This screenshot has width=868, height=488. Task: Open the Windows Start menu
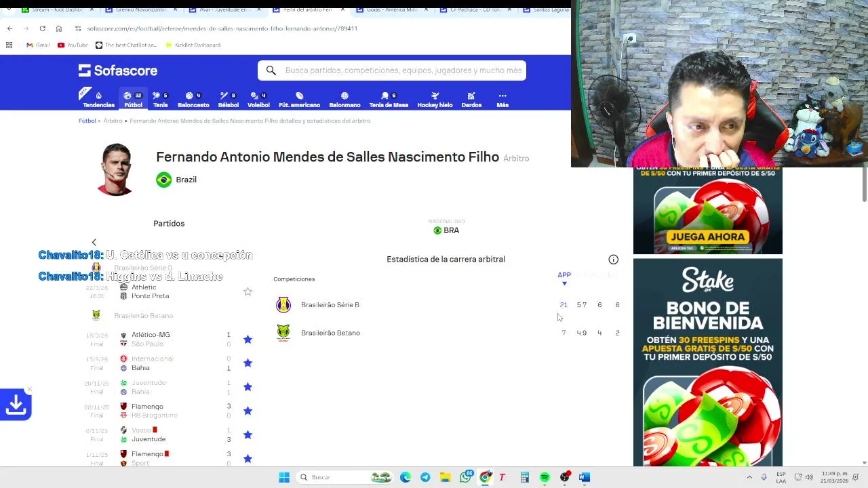click(x=284, y=477)
